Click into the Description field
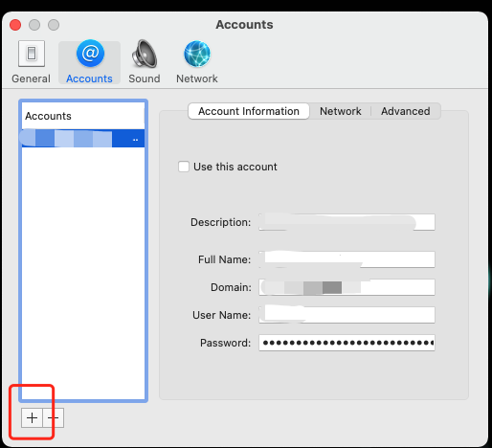Image resolution: width=492 pixels, height=448 pixels. point(347,222)
